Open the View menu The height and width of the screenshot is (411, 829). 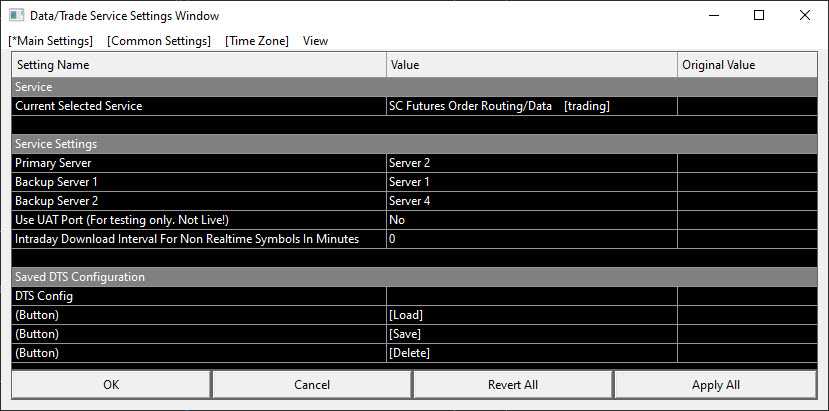tap(315, 41)
